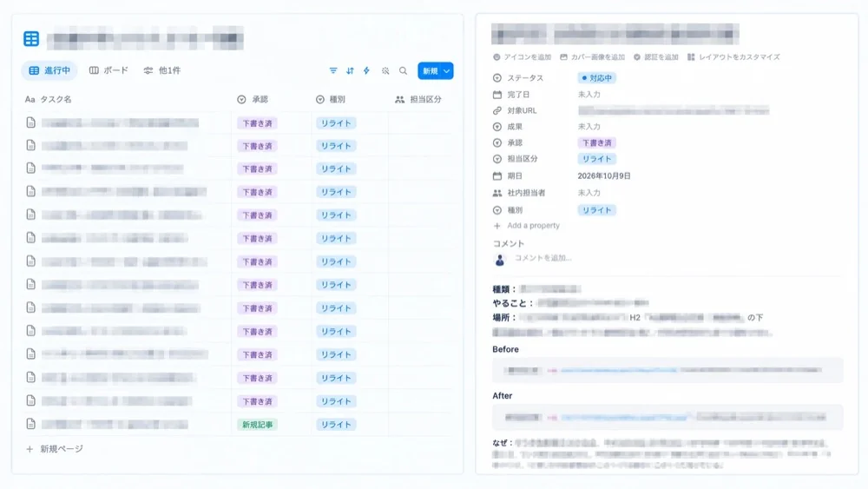The width and height of the screenshot is (868, 489).
Task: Click the 成果 property label
Action: [x=508, y=127]
